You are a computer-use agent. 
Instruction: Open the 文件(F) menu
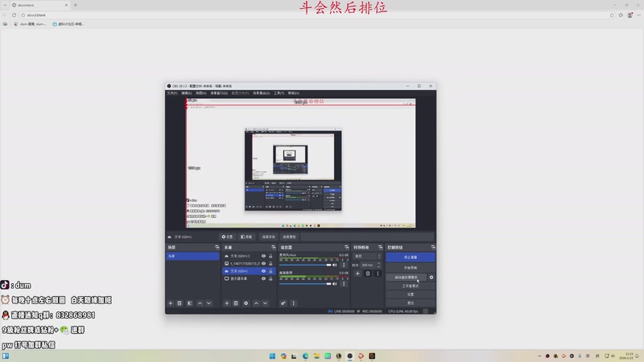172,93
